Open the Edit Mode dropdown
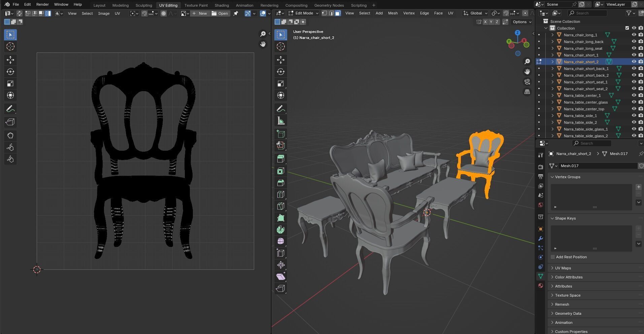Image resolution: width=644 pixels, height=334 pixels. coord(303,13)
